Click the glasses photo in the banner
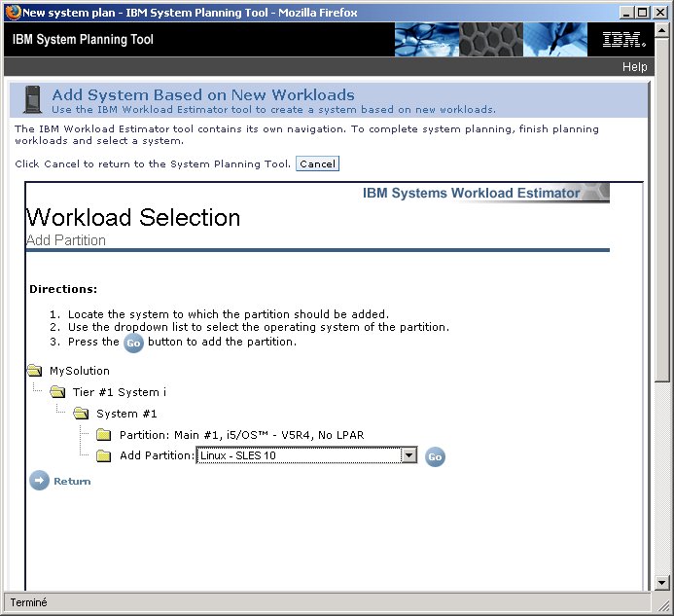 [426, 40]
